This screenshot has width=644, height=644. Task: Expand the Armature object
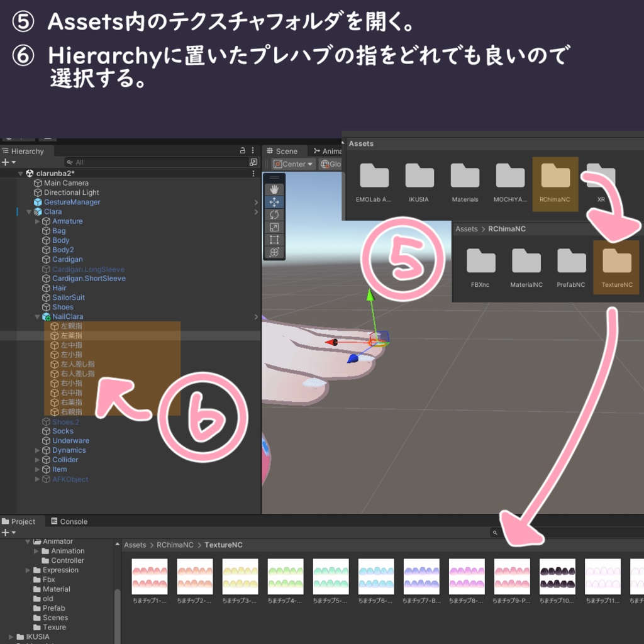coord(37,221)
